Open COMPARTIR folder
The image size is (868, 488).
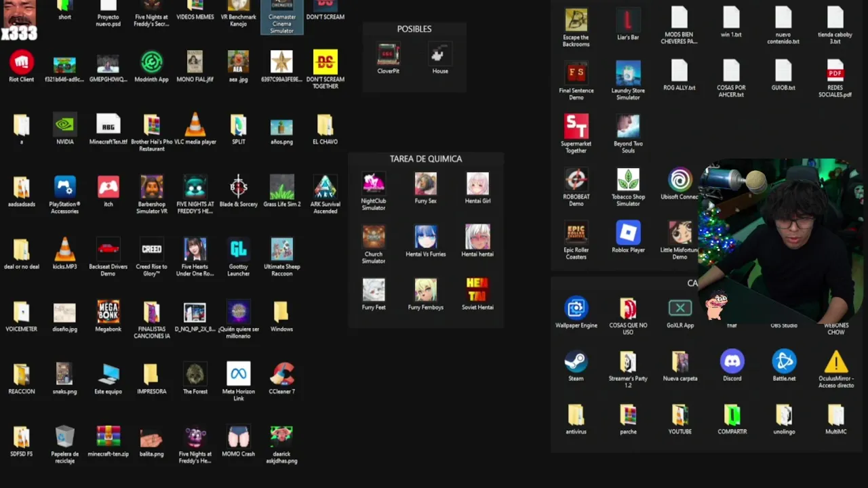pyautogui.click(x=732, y=415)
